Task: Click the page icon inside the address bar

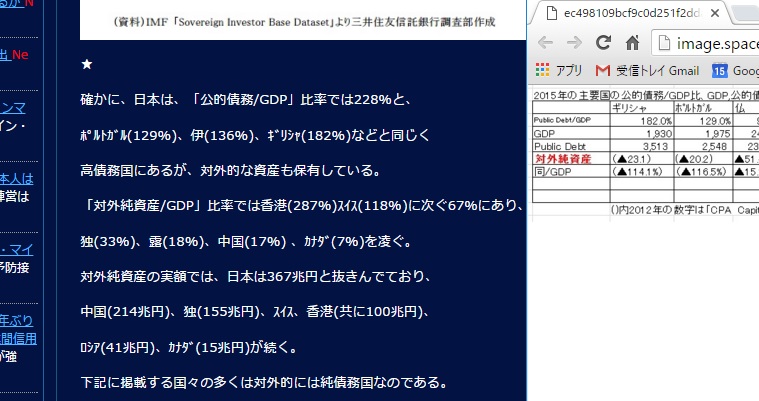Action: [x=664, y=44]
